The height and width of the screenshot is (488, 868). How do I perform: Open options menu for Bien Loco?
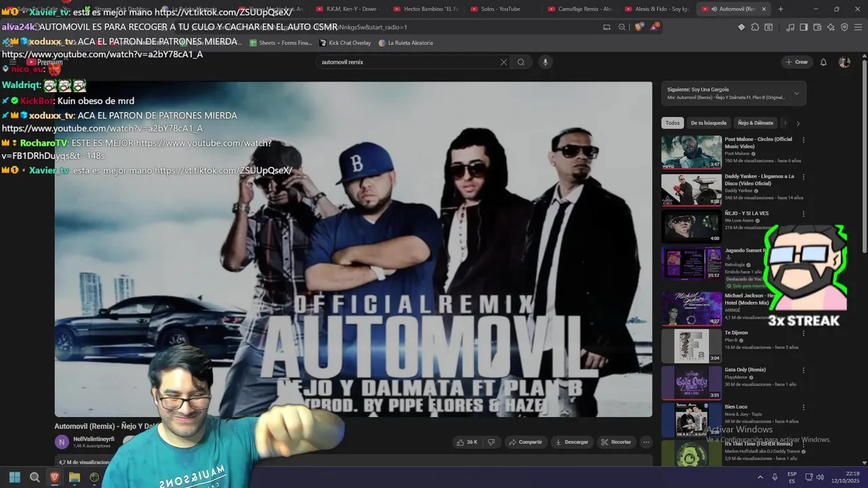pos(804,407)
